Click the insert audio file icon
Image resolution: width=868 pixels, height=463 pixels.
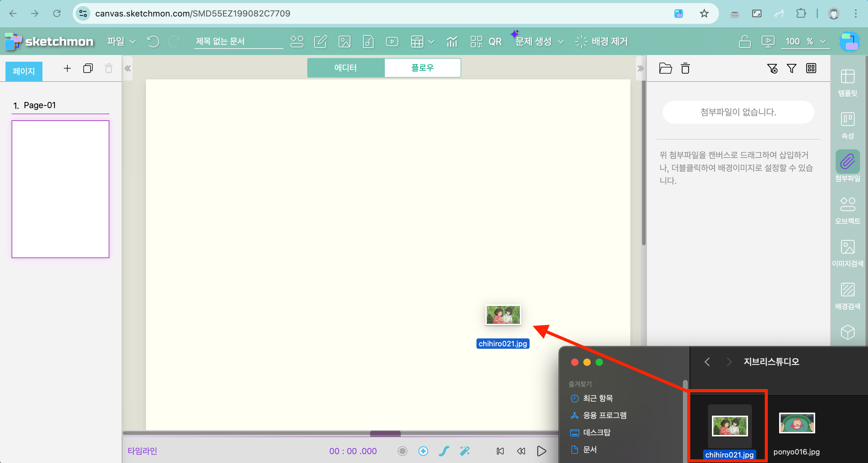(x=368, y=42)
